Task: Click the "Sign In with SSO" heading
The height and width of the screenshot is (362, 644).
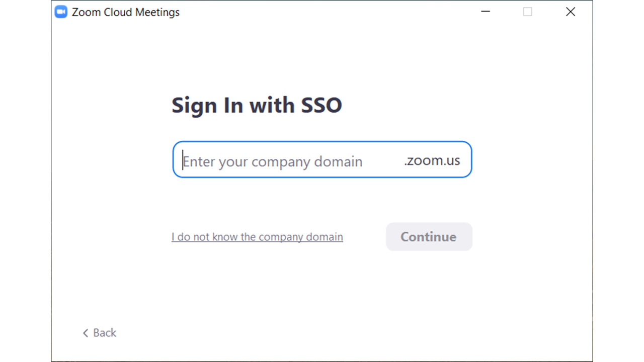Action: 257,105
